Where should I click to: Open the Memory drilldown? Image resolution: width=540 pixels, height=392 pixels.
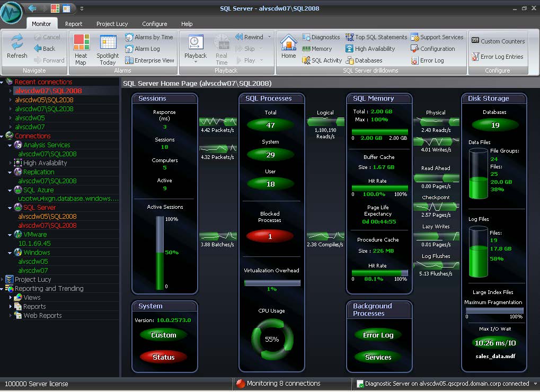[x=317, y=49]
